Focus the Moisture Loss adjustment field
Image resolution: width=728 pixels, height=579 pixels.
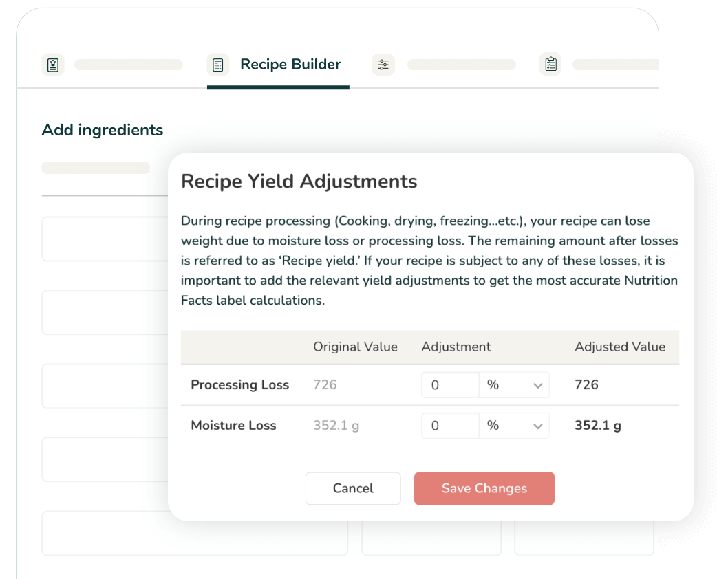coord(450,426)
